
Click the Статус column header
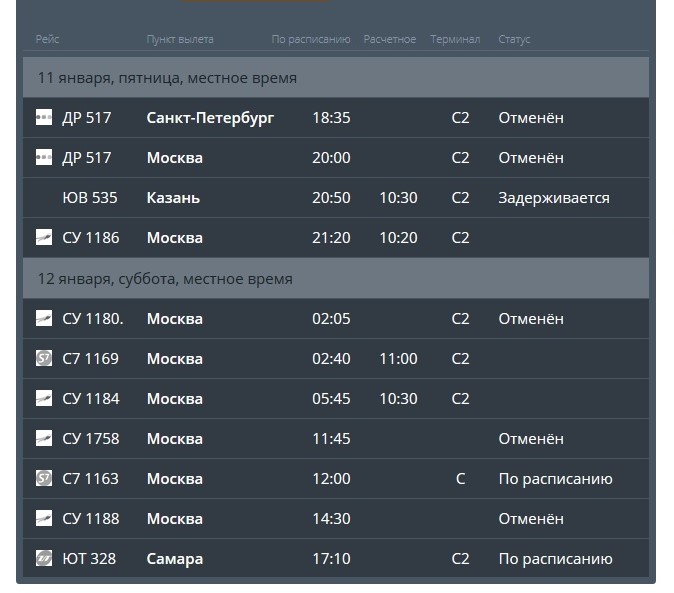[x=514, y=39]
